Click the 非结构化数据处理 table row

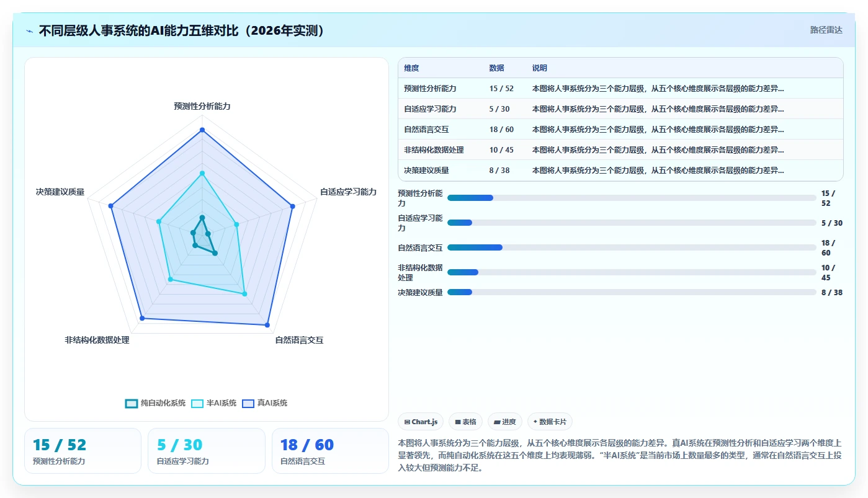(x=620, y=150)
